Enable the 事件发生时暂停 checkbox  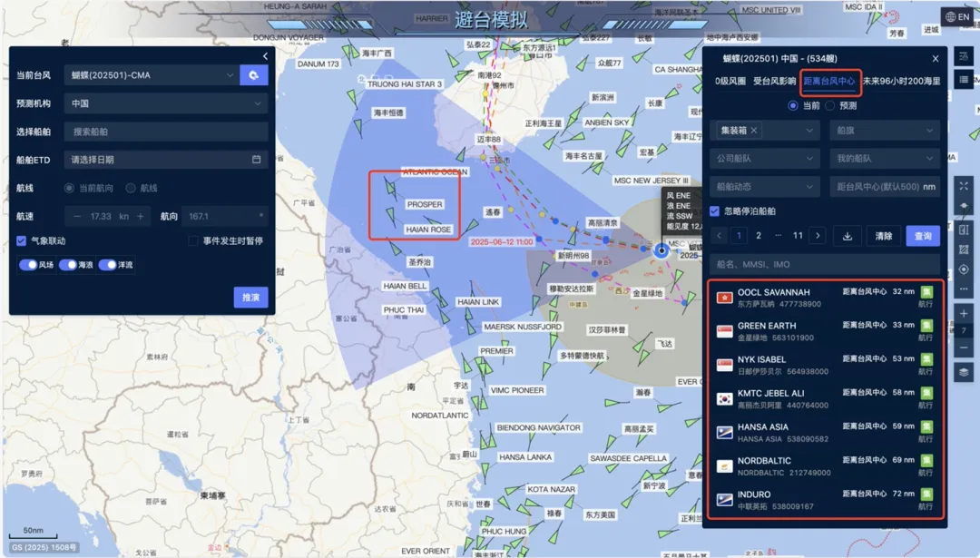[x=192, y=240]
